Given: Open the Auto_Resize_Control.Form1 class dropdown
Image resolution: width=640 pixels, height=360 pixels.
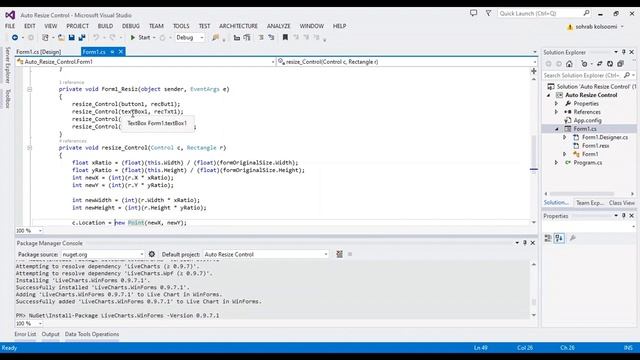Looking at the screenshot, I should tap(146, 62).
